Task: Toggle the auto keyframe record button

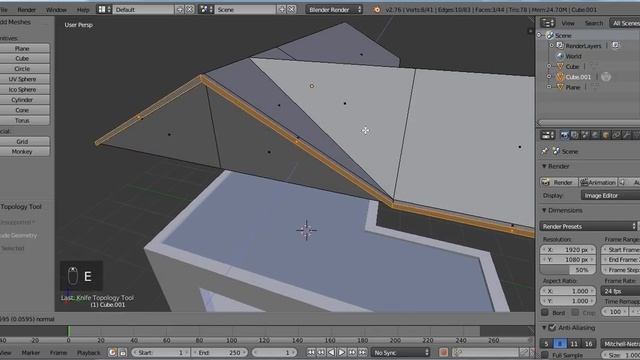Action: tap(444, 352)
